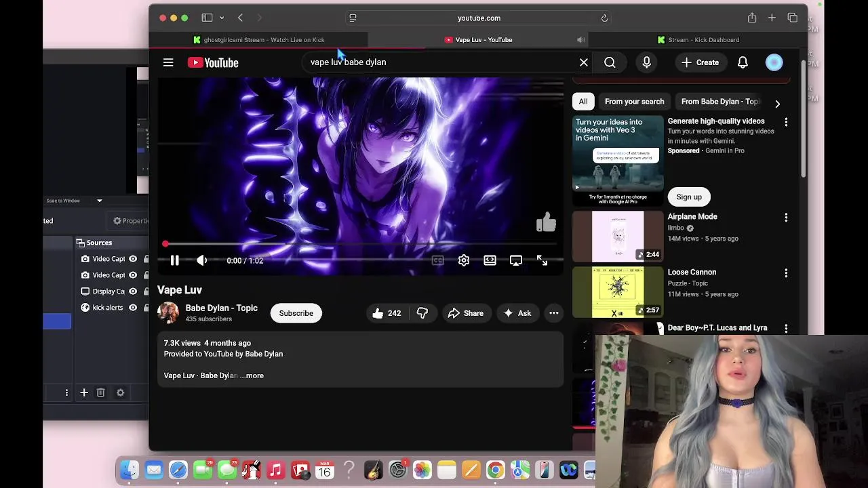868x488 pixels.
Task: Open the Babe Dylan channel avatar
Action: [168, 312]
